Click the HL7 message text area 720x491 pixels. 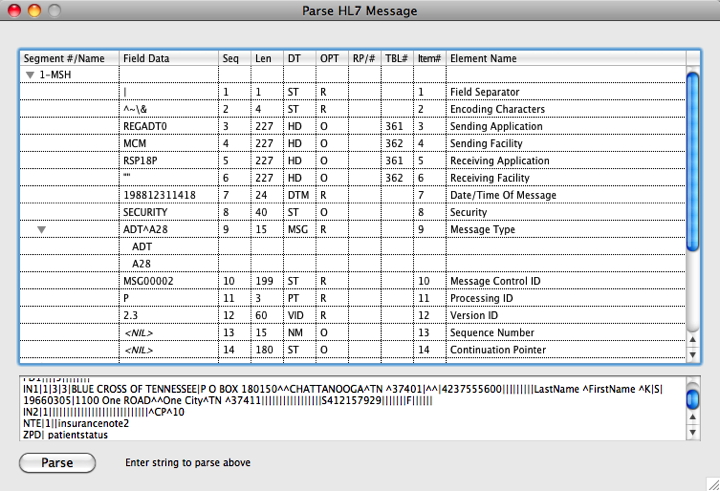pos(350,408)
